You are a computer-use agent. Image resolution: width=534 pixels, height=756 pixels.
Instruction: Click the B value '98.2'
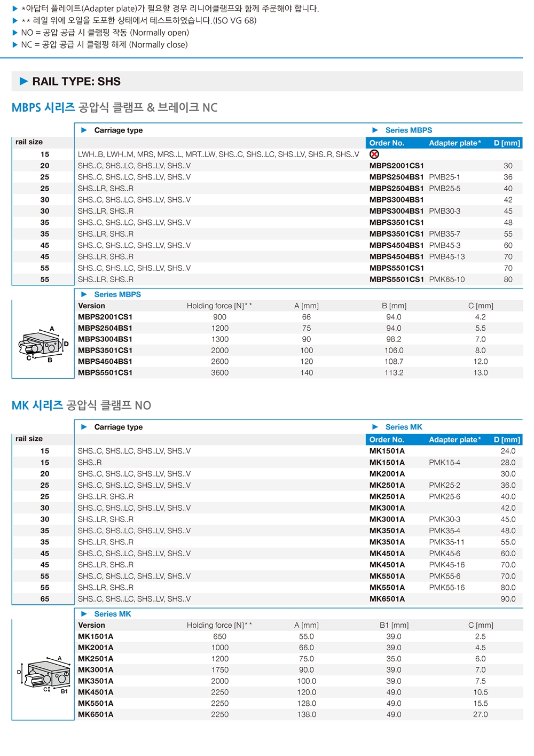coord(394,339)
